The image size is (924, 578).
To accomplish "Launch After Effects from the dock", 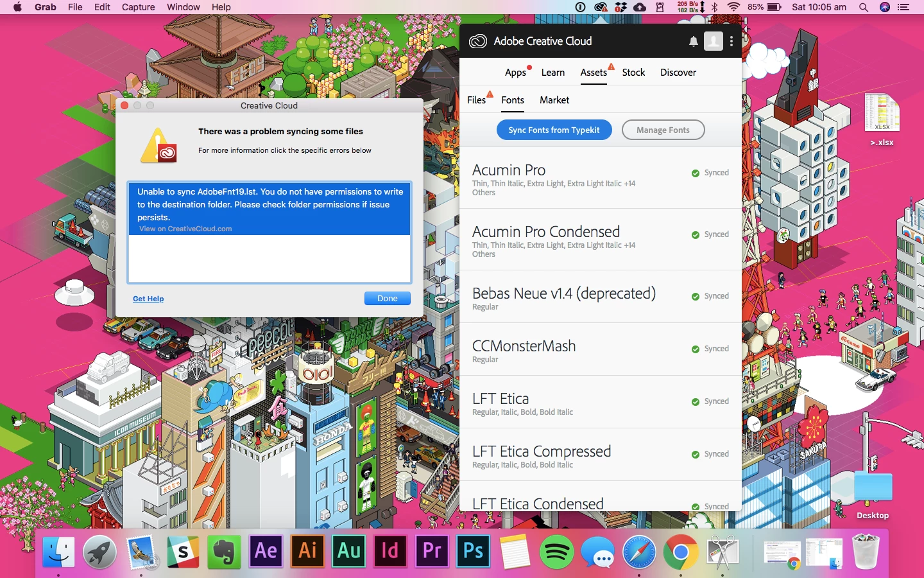I will (266, 551).
